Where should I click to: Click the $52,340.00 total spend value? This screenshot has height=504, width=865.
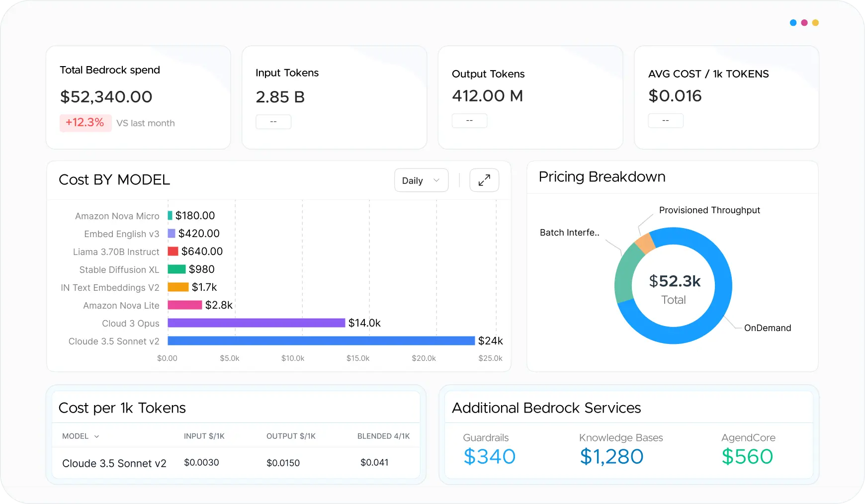[x=106, y=97]
